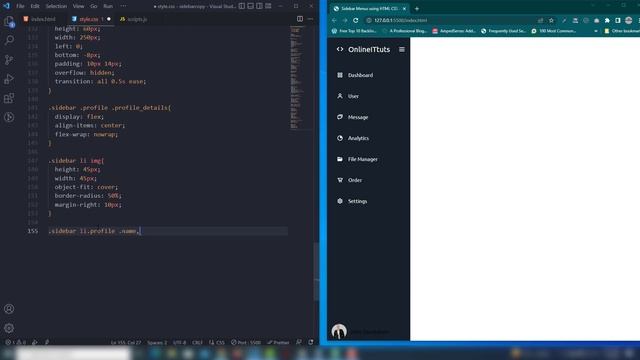The width and height of the screenshot is (640, 360).
Task: Open the Accounts icon in activity bar
Action: pyautogui.click(x=9, y=309)
